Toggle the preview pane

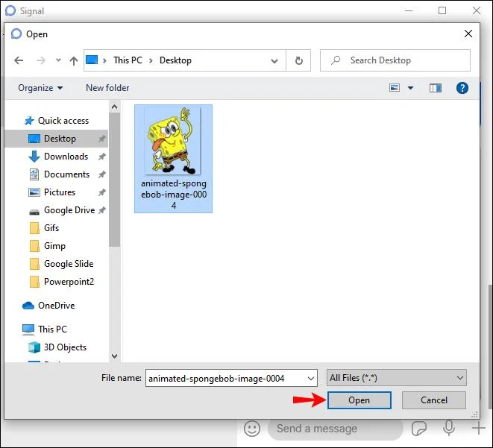(436, 88)
